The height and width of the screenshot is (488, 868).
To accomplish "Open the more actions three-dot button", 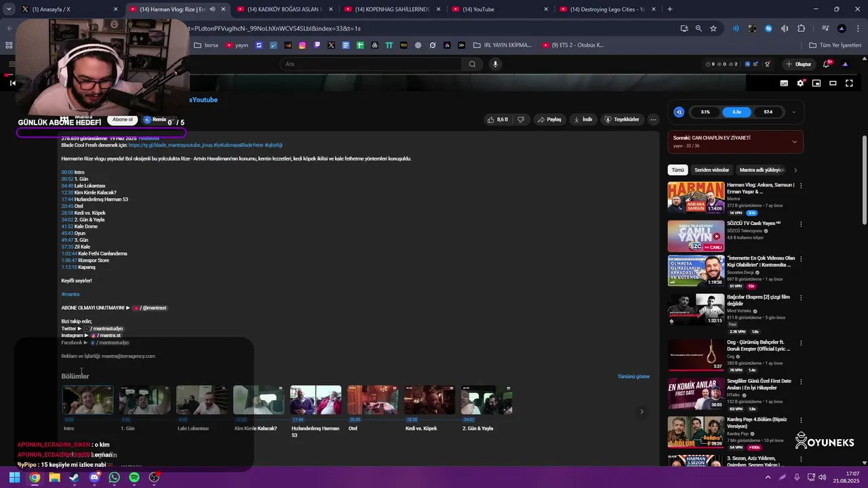I will click(x=653, y=119).
